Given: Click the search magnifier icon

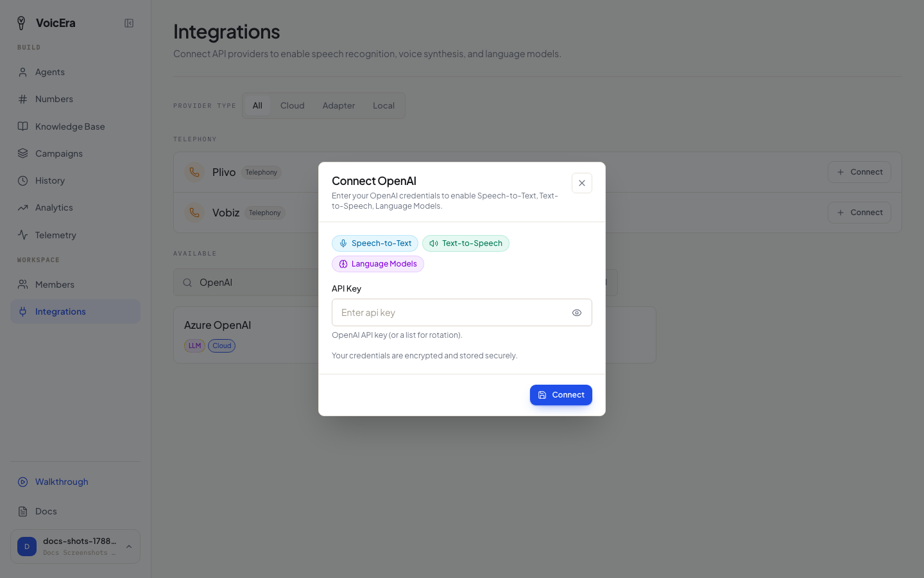Looking at the screenshot, I should point(187,283).
